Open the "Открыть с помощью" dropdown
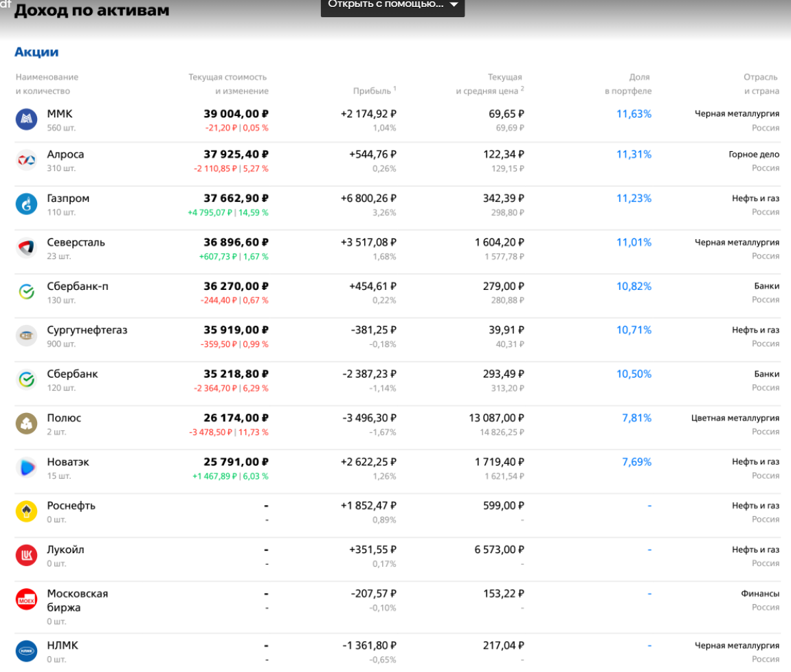This screenshot has height=672, width=791. [392, 5]
